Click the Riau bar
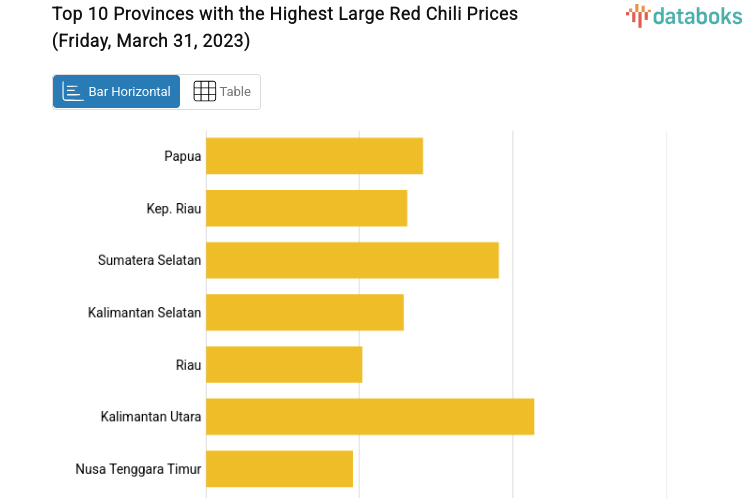753x498 pixels. tap(284, 364)
